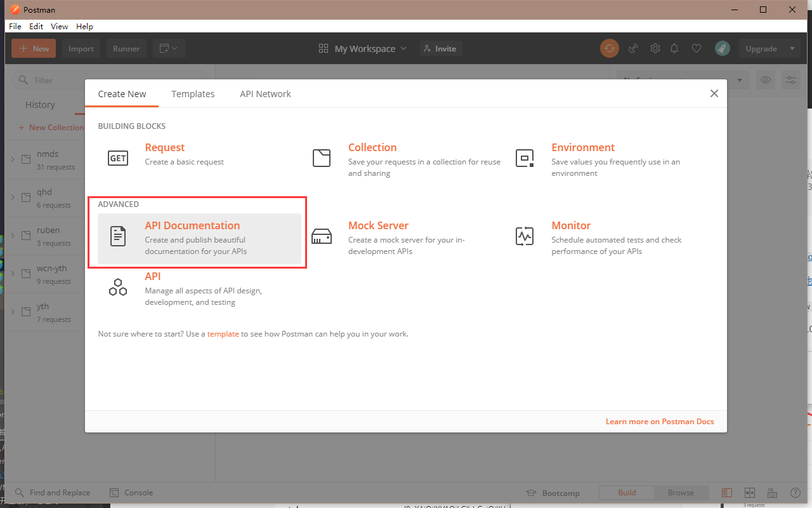812x508 pixels.
Task: Switch to the Templates tab
Action: point(193,94)
